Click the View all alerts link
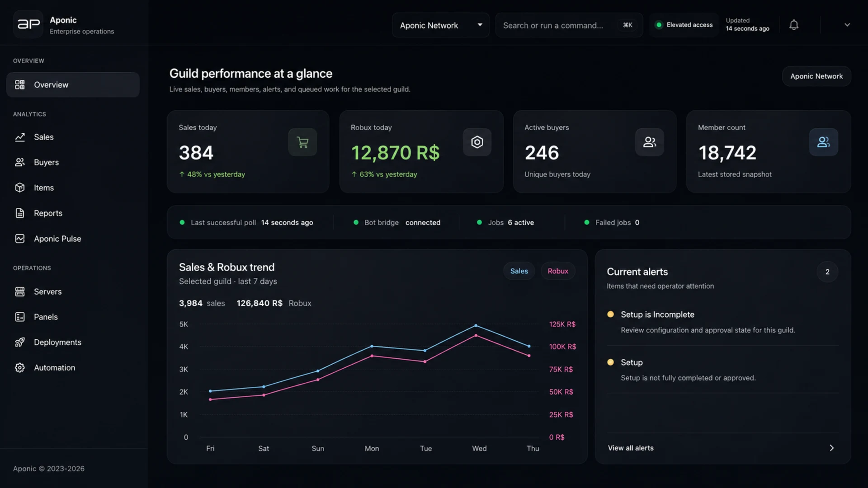The height and width of the screenshot is (488, 868). tap(631, 448)
